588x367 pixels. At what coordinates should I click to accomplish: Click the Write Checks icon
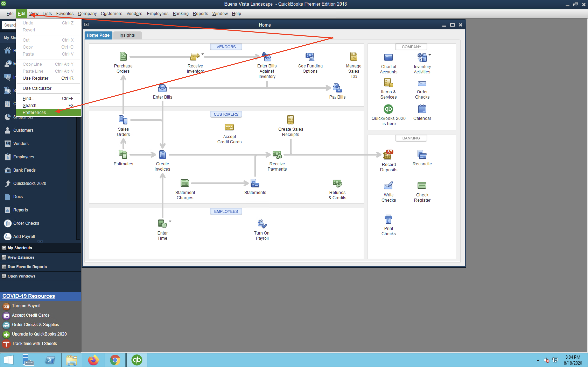click(388, 186)
